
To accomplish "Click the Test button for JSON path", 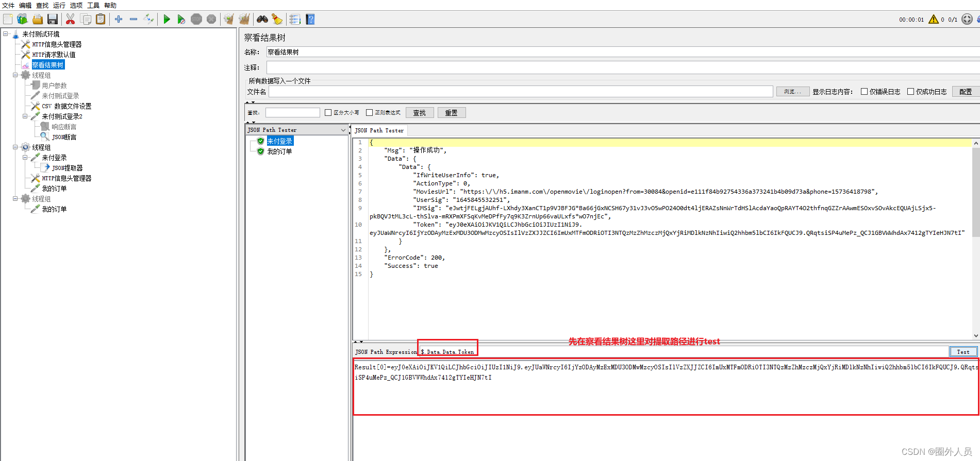I will (963, 352).
